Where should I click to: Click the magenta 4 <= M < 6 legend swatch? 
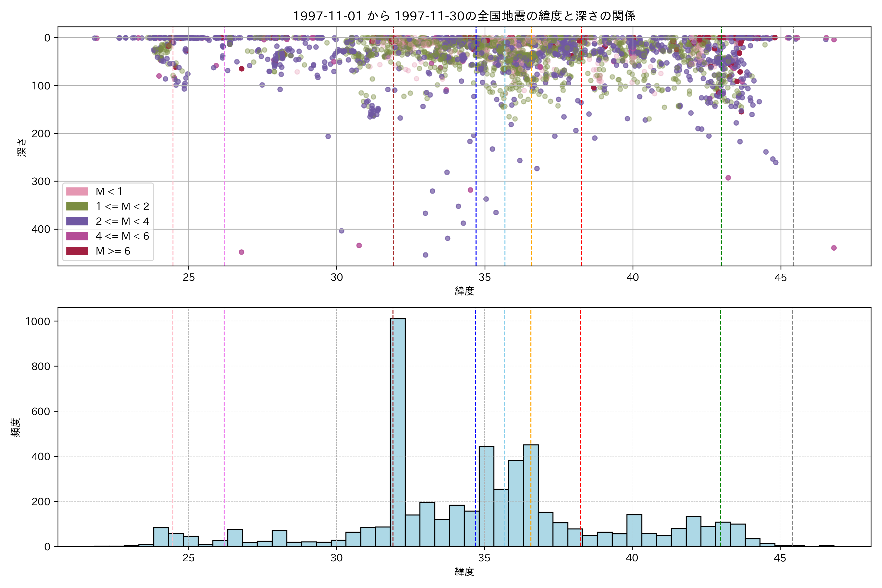click(x=77, y=236)
